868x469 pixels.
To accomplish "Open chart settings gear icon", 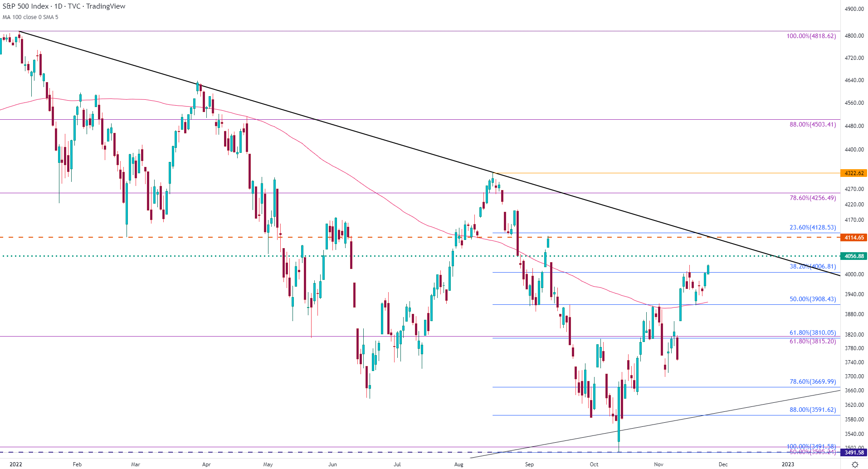I will (855, 464).
